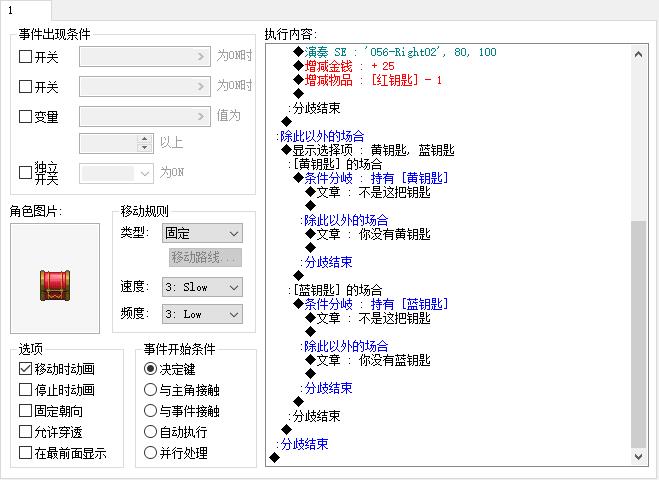Select the 文章 你没有黄钥匙 command
The image size is (659, 480).
click(x=368, y=234)
